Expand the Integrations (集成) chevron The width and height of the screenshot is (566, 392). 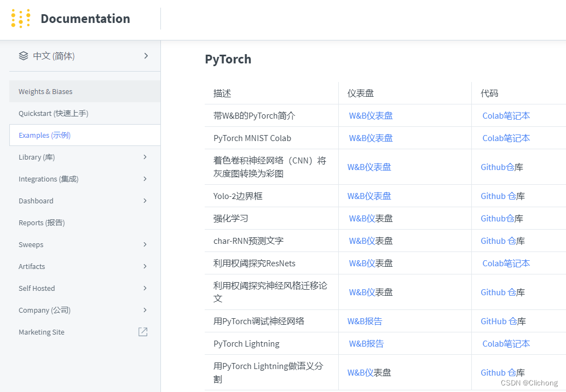tap(145, 179)
